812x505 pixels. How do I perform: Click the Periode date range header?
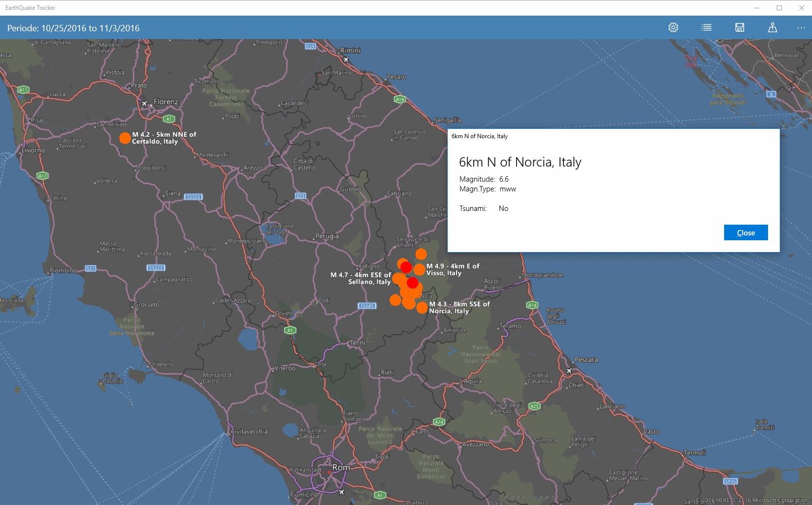73,28
